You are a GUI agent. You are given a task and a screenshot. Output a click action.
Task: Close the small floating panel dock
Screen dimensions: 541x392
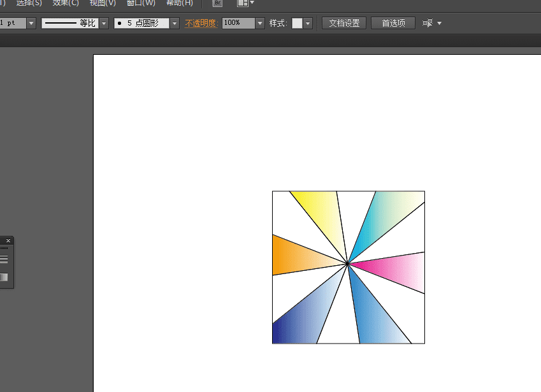[8, 241]
